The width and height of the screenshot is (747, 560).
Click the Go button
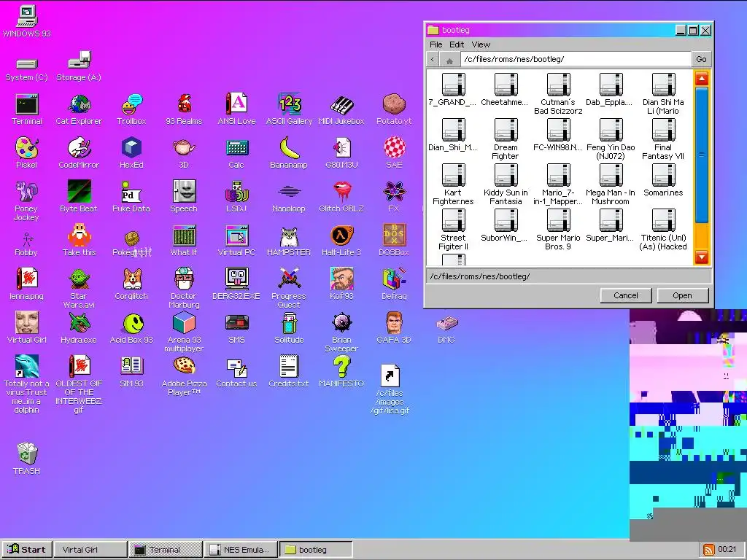(x=701, y=59)
